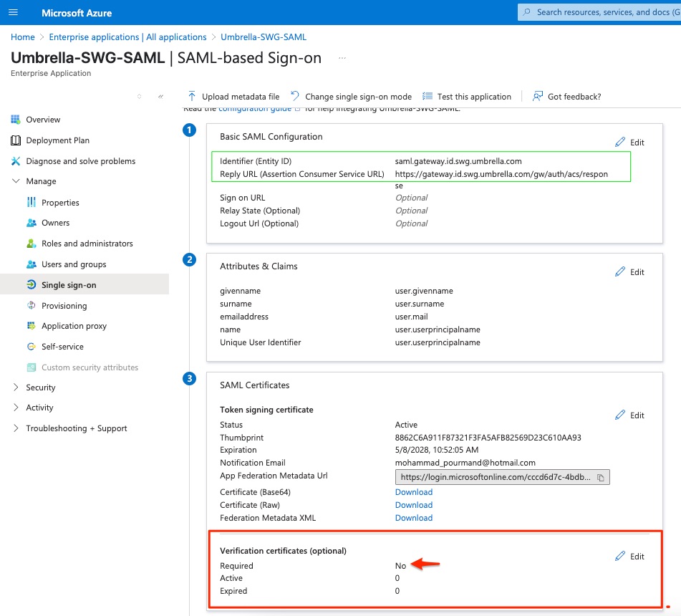Collapse the Manage section chevron
The height and width of the screenshot is (616, 681).
(x=16, y=181)
